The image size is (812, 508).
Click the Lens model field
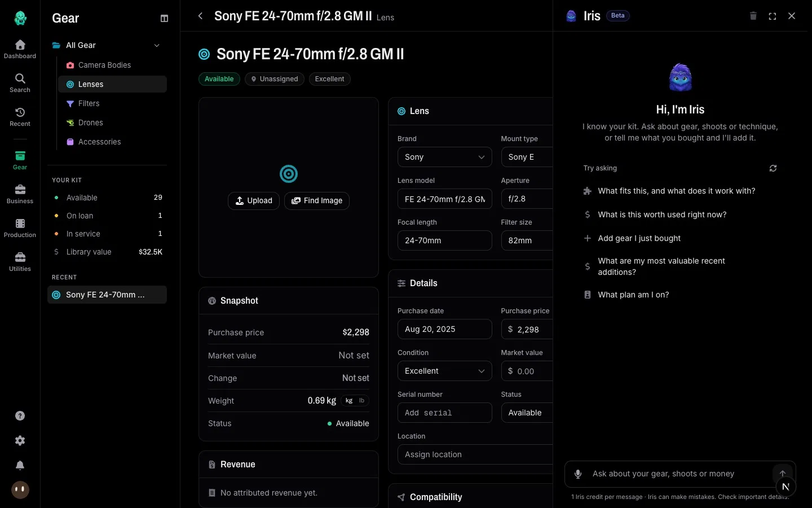click(444, 199)
